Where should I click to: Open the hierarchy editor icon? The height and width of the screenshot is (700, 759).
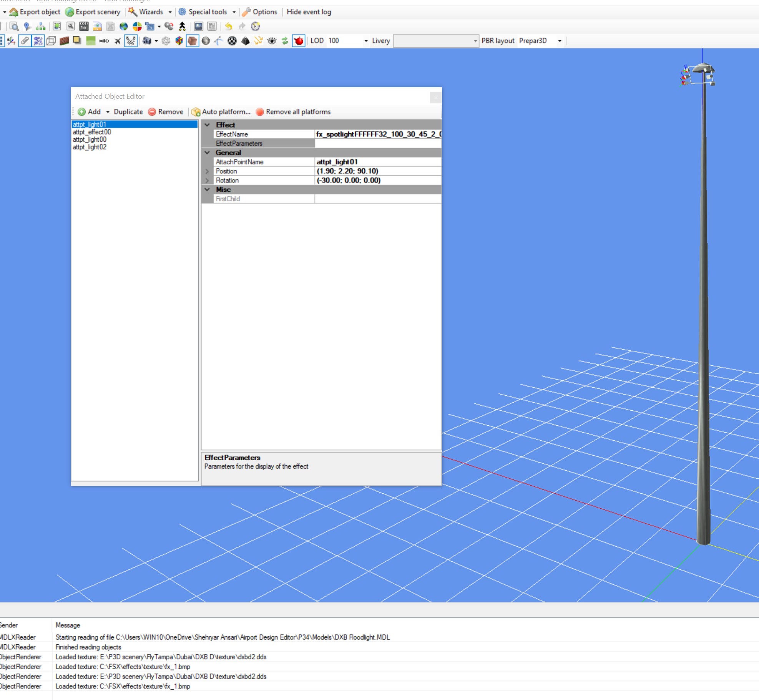point(40,26)
